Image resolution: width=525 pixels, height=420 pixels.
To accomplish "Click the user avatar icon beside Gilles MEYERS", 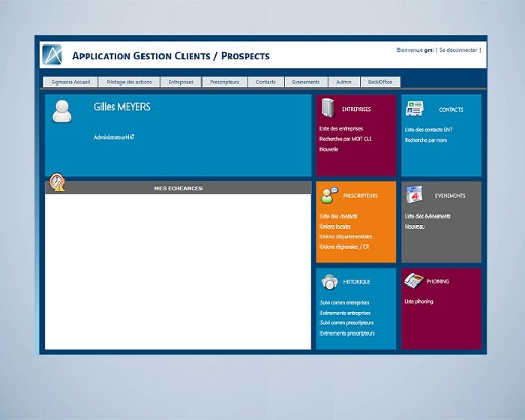I will point(62,110).
